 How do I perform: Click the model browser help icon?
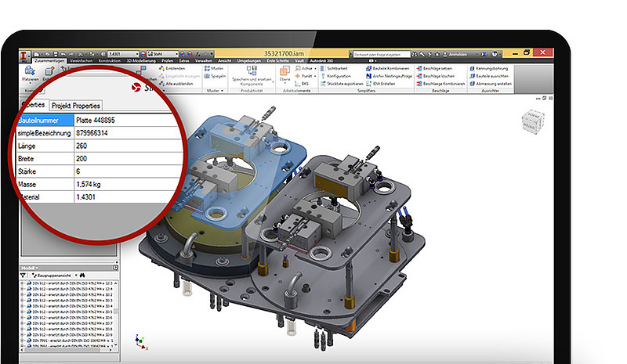pos(115,268)
